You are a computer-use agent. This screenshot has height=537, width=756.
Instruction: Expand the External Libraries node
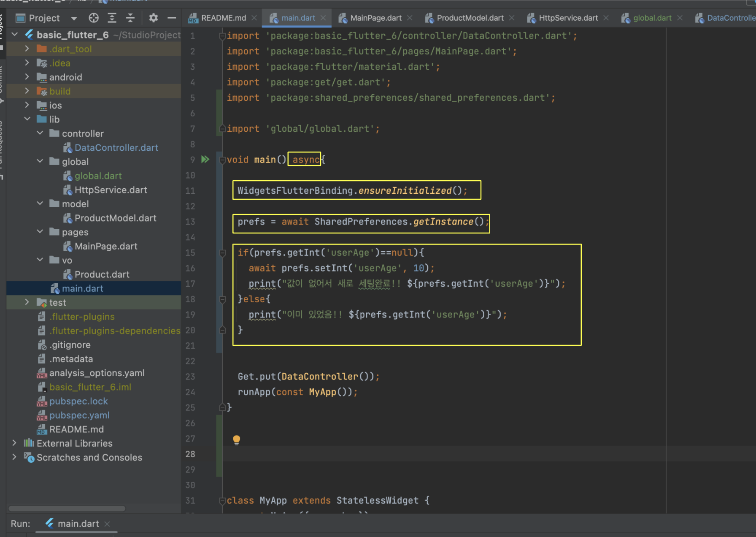pos(15,443)
